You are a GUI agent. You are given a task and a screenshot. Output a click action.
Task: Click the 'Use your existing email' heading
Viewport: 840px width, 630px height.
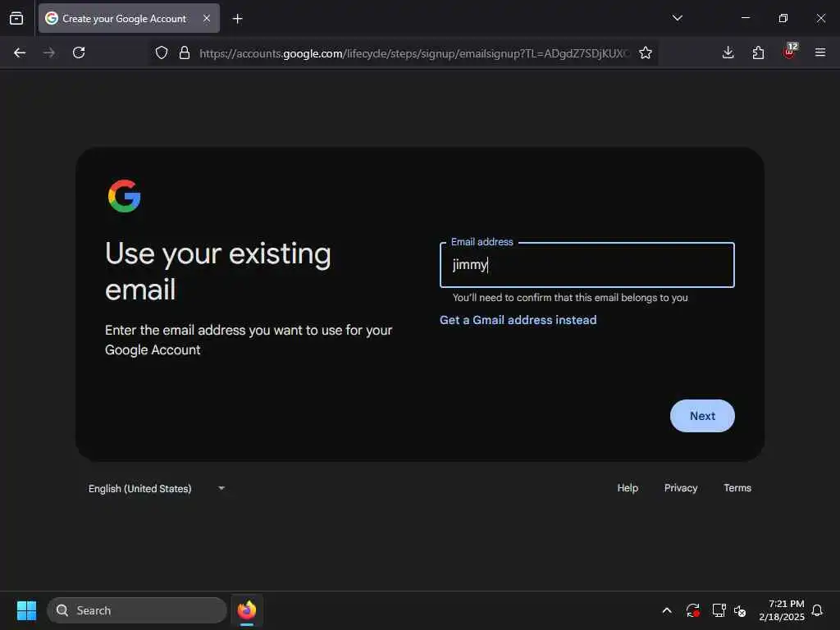coord(218,271)
